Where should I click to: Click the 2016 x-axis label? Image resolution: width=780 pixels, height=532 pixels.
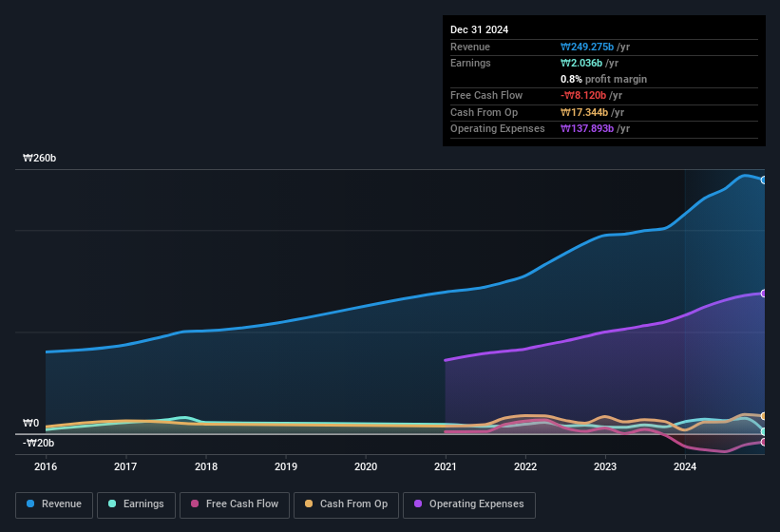(x=46, y=466)
